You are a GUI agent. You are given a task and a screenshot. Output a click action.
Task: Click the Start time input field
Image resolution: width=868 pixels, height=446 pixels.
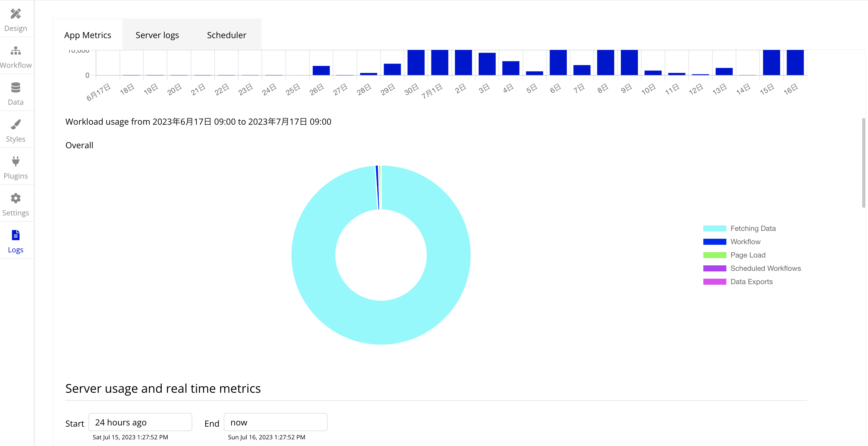click(140, 422)
